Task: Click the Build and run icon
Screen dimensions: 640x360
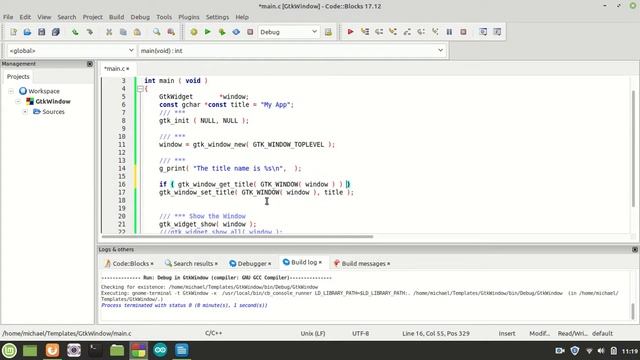Action: click(222, 32)
